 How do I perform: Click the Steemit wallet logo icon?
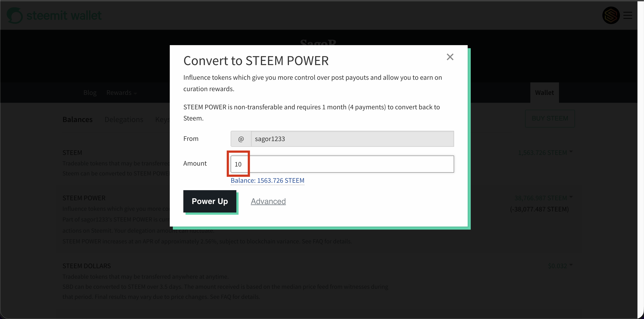pyautogui.click(x=14, y=15)
